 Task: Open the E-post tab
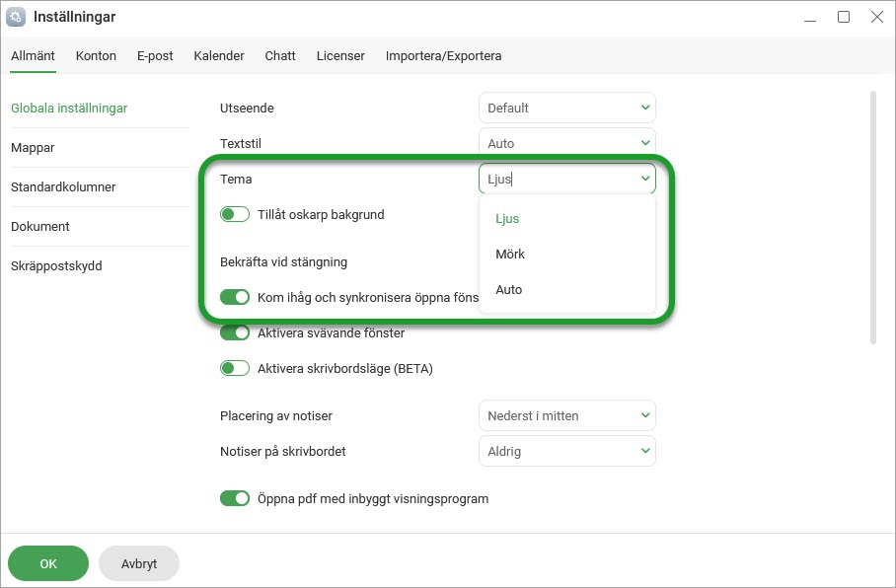(155, 56)
